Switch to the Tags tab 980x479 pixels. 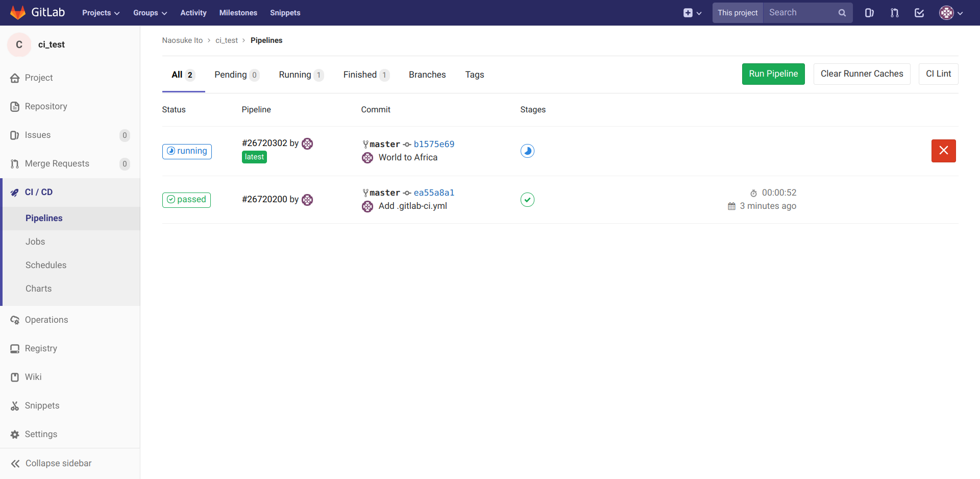coord(475,75)
